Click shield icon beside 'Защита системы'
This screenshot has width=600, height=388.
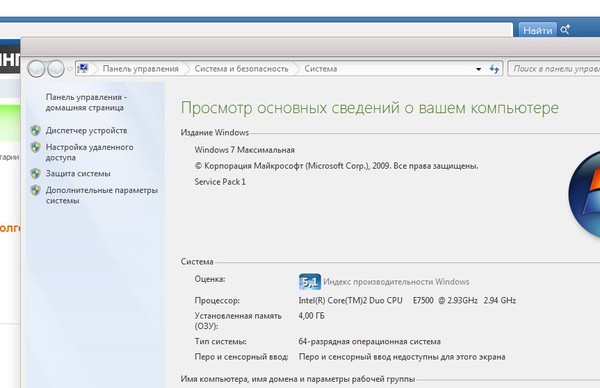[36, 174]
